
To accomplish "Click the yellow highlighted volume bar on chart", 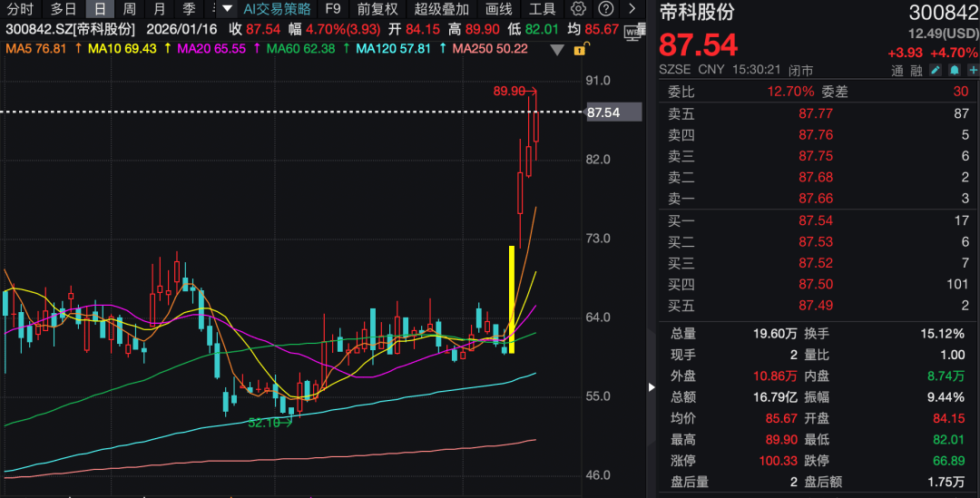I will (512, 298).
